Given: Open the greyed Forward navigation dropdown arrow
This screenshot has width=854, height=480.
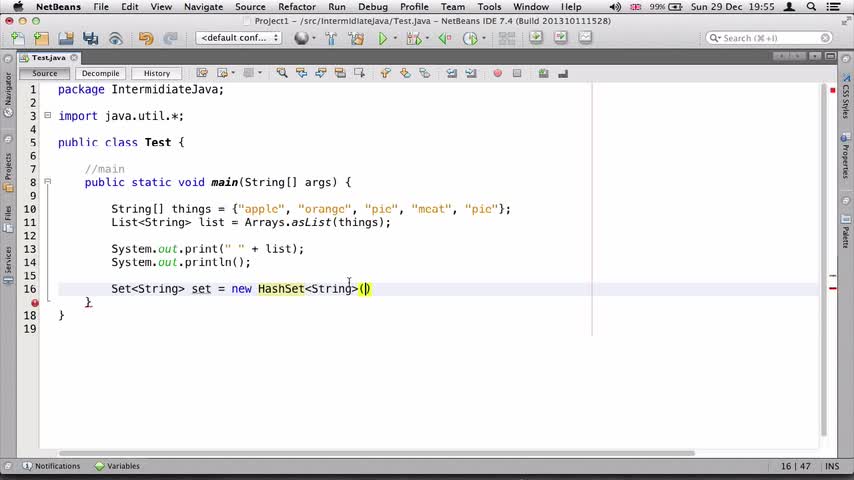Looking at the screenshot, I should coord(259,73).
